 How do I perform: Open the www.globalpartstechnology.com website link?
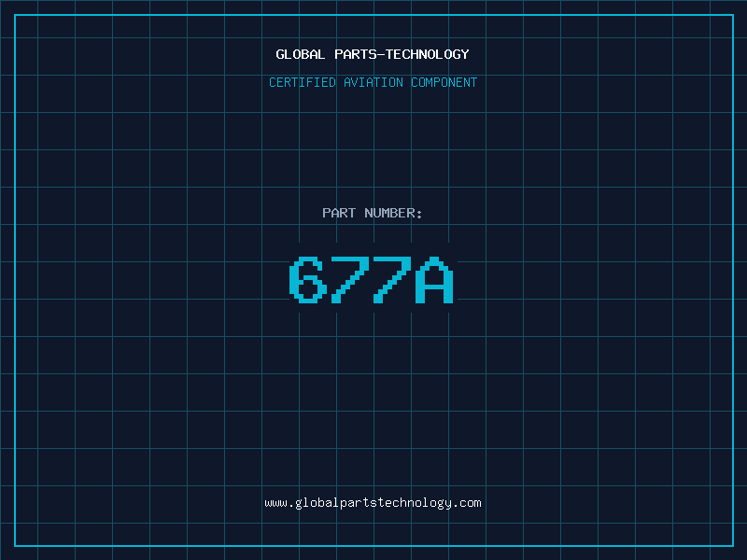(x=373, y=503)
